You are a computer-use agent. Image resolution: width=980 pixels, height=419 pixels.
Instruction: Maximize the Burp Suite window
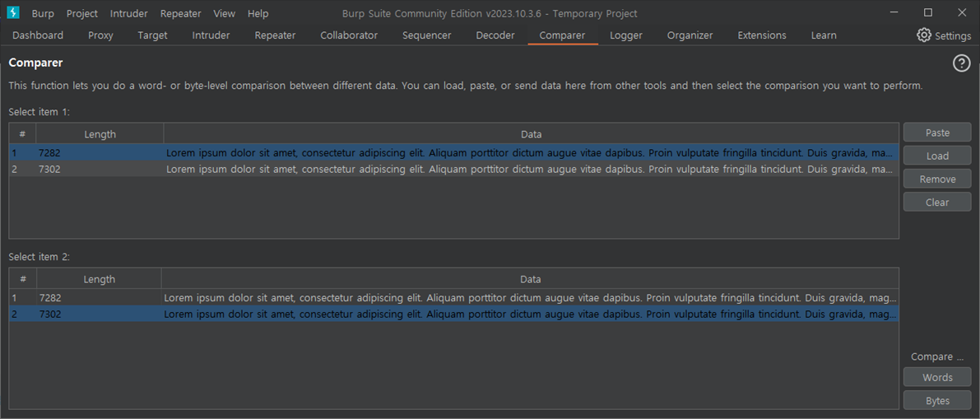(928, 13)
